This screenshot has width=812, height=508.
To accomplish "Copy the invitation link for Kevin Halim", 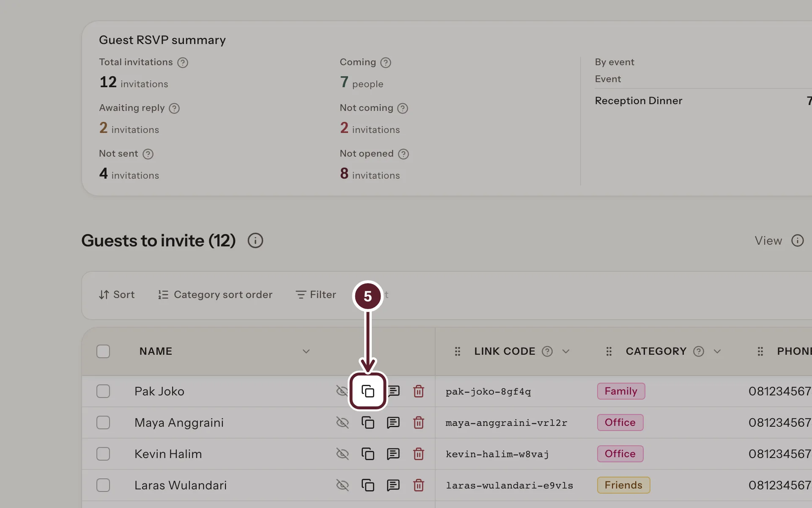I will click(x=368, y=454).
